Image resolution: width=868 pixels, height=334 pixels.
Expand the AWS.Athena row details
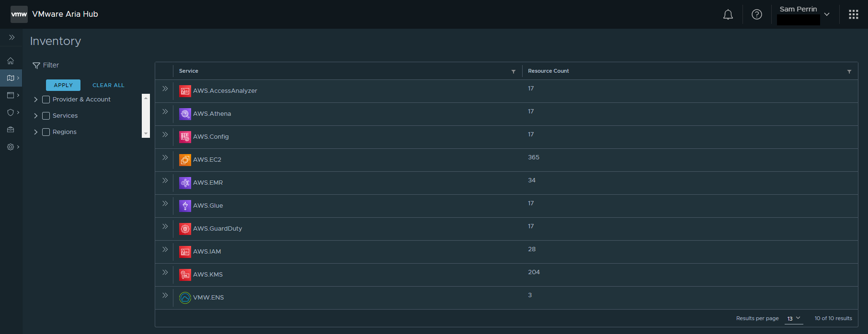tap(165, 111)
